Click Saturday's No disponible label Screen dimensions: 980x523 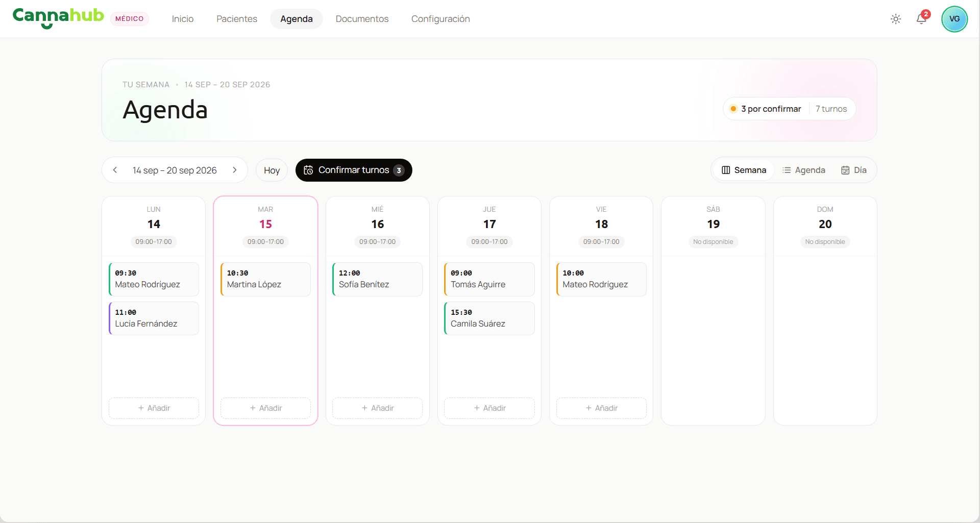pyautogui.click(x=713, y=242)
